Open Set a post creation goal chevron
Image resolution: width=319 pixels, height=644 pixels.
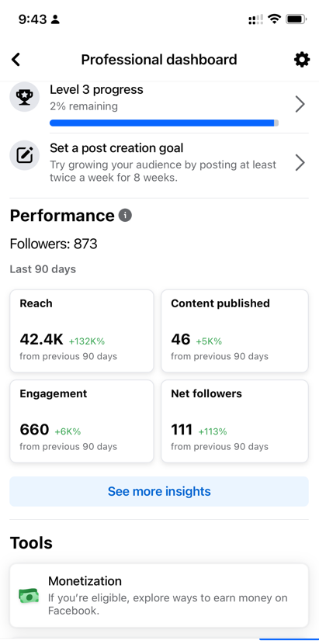click(x=300, y=163)
